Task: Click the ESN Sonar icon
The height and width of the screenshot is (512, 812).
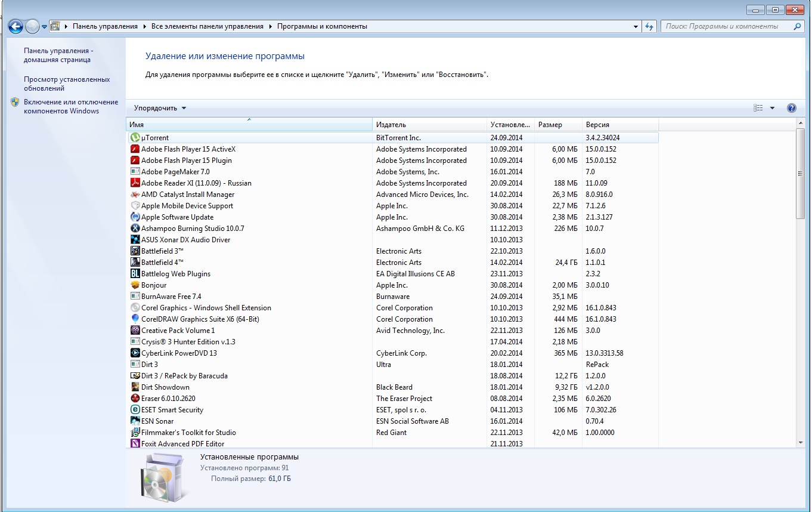Action: coord(135,421)
